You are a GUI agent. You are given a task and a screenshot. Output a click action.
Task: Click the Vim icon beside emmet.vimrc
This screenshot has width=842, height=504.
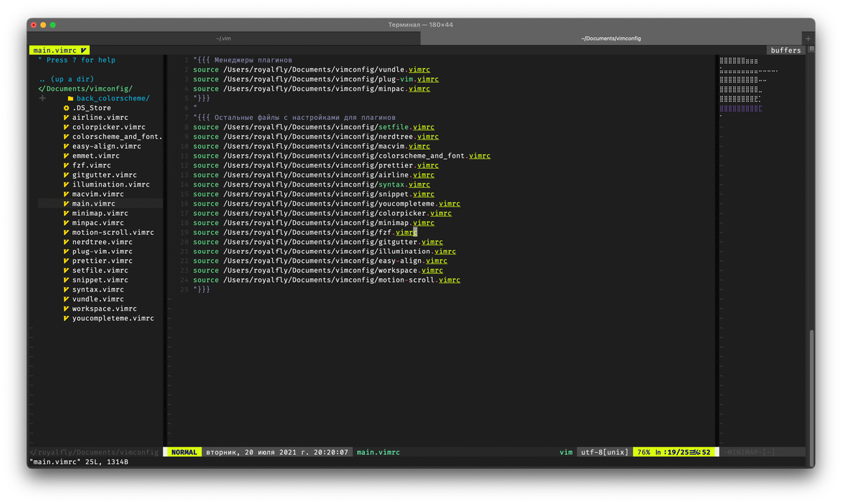(x=66, y=156)
